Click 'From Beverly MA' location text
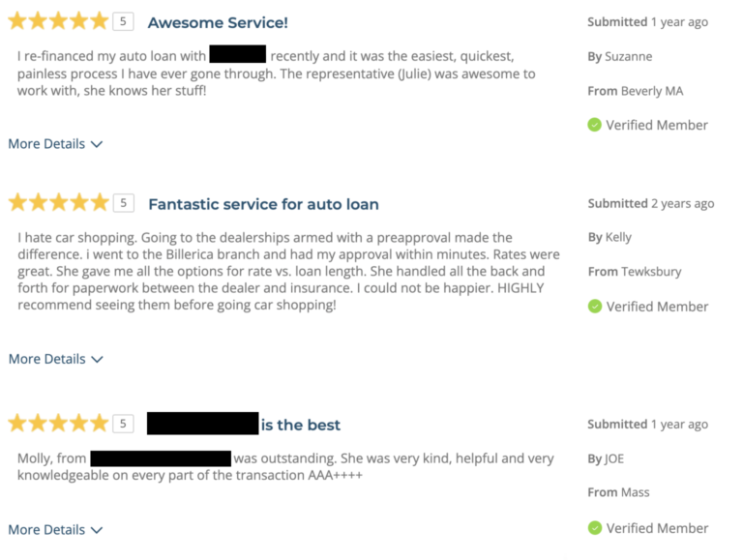Screen dimensions: 743x560 tap(635, 91)
